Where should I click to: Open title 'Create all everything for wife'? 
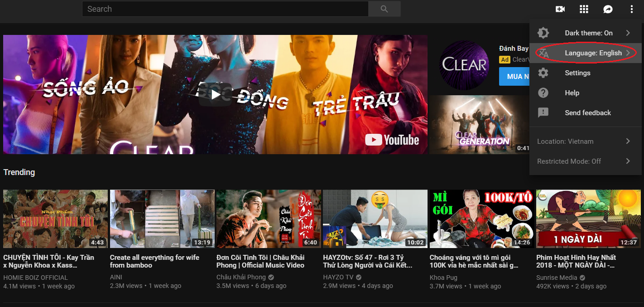154,261
